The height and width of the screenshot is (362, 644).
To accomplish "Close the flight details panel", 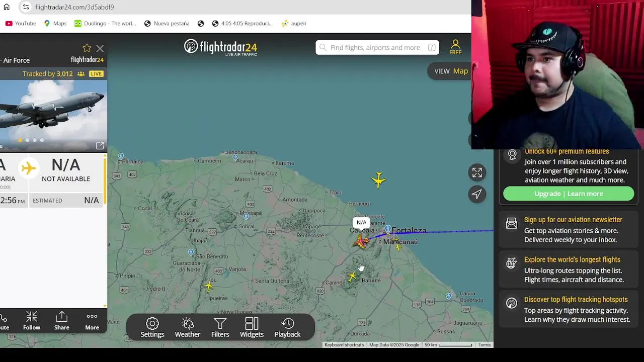I will pyautogui.click(x=100, y=49).
